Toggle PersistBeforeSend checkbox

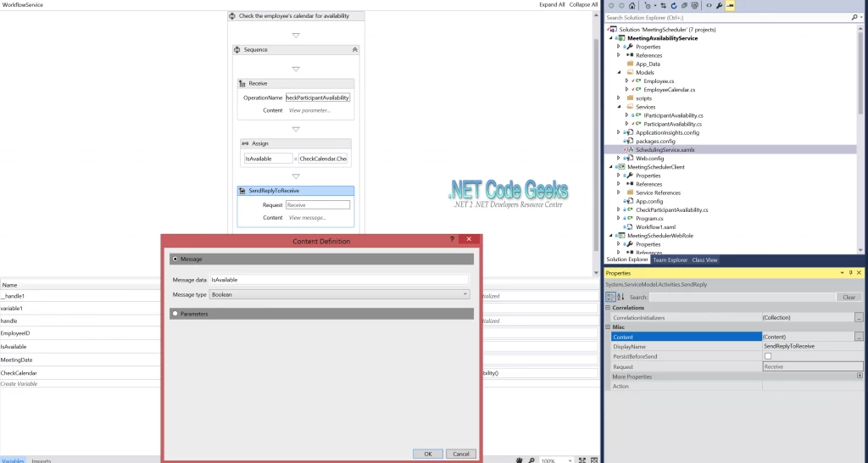tap(768, 356)
